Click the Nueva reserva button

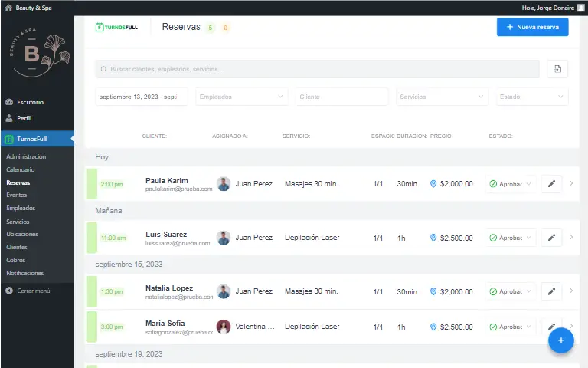(532, 28)
